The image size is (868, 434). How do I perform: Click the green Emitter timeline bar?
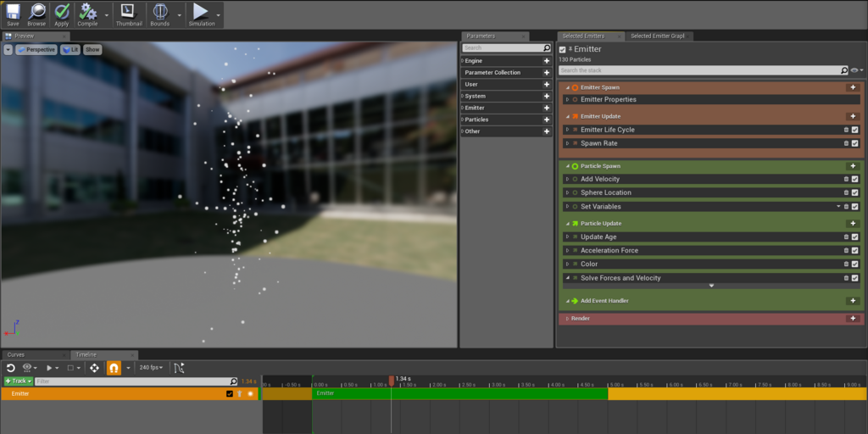click(x=460, y=393)
